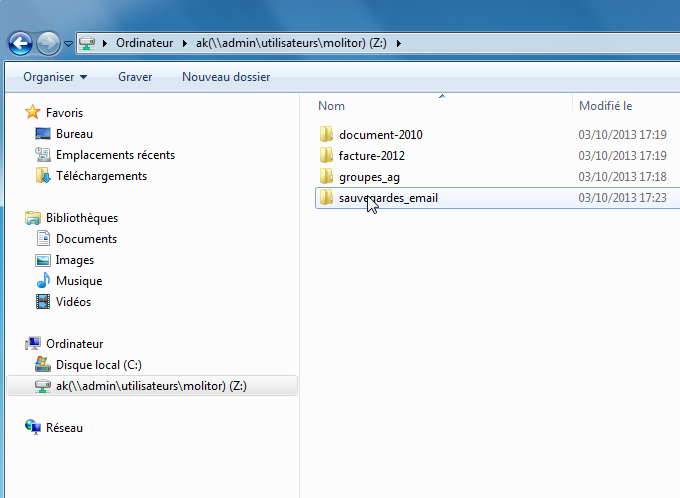Click the Images library icon
Screen dimensions: 680x498
[x=42, y=260]
